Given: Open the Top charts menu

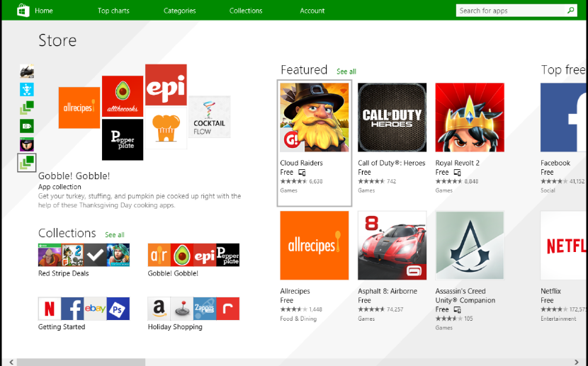Looking at the screenshot, I should click(113, 11).
